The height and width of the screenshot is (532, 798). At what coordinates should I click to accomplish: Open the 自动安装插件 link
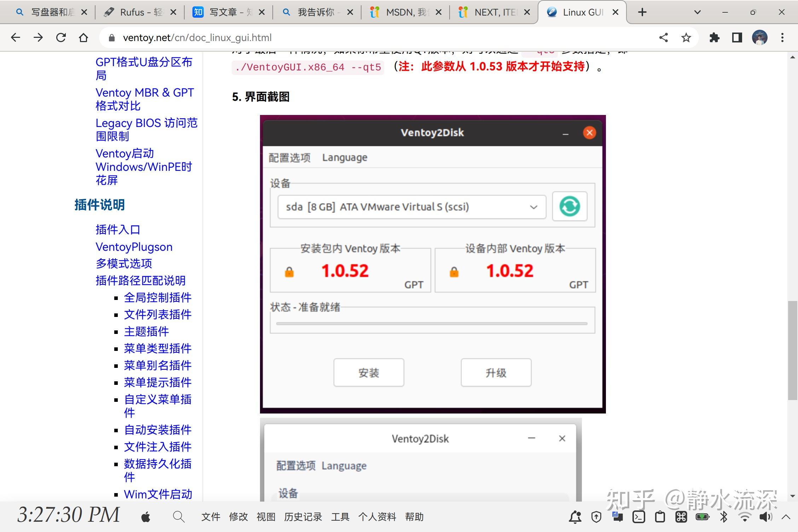[158, 430]
